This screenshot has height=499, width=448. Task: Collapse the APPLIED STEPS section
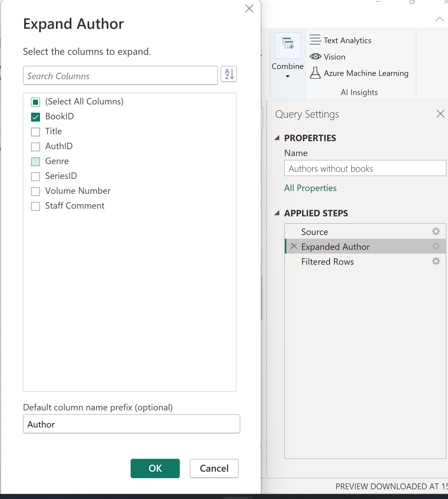277,213
